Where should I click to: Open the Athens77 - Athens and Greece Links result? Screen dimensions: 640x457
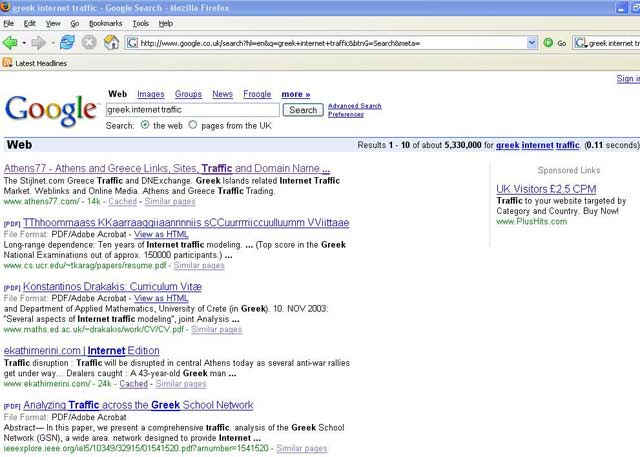point(167,168)
